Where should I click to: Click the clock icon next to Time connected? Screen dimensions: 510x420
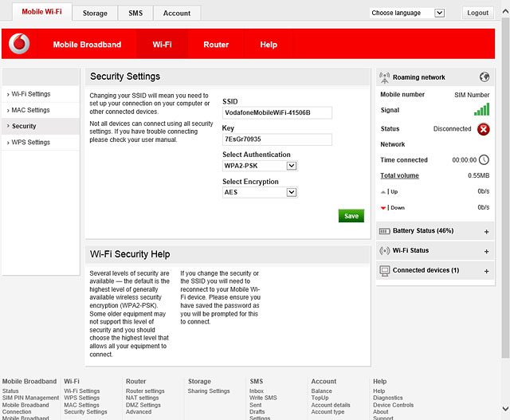pos(484,159)
